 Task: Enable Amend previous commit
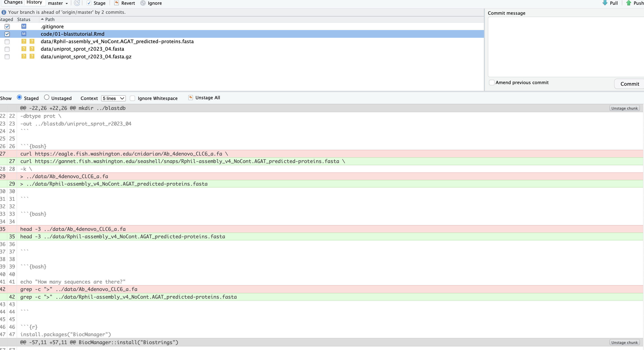pyautogui.click(x=492, y=82)
